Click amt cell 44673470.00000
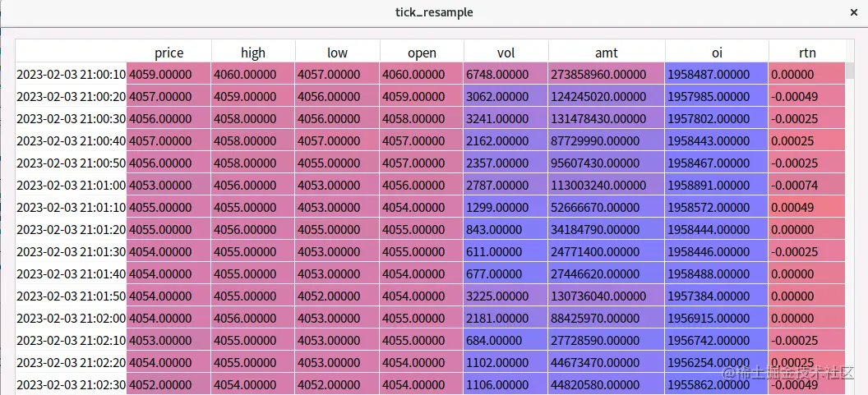 (607, 362)
